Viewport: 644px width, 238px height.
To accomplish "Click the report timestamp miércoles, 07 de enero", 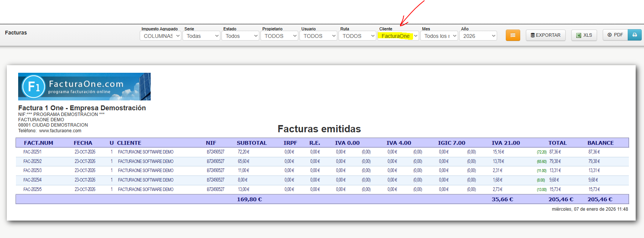I will [x=590, y=209].
